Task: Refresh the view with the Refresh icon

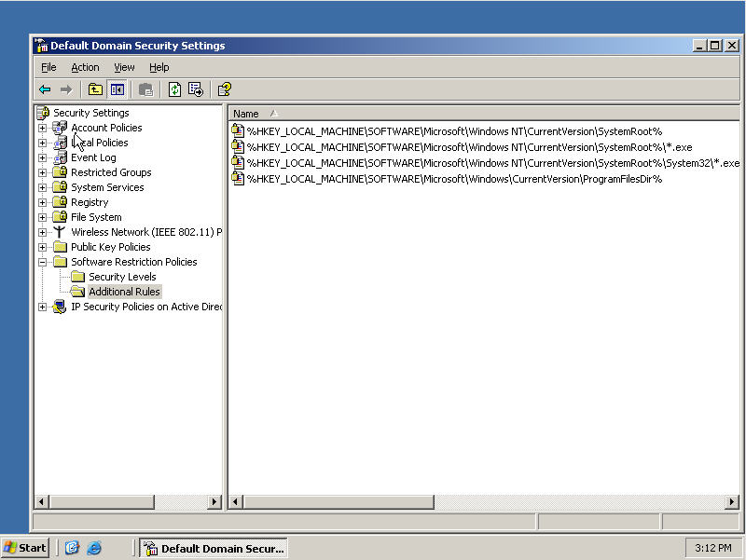Action: click(x=174, y=89)
